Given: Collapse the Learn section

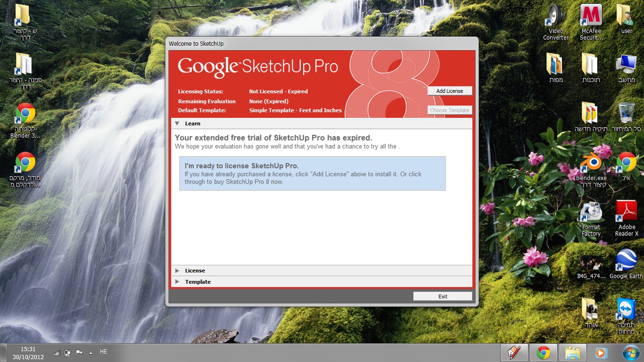Looking at the screenshot, I should 177,123.
